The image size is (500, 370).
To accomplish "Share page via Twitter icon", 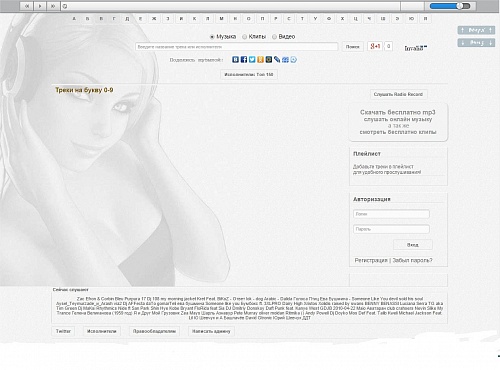I will pyautogui.click(x=252, y=60).
